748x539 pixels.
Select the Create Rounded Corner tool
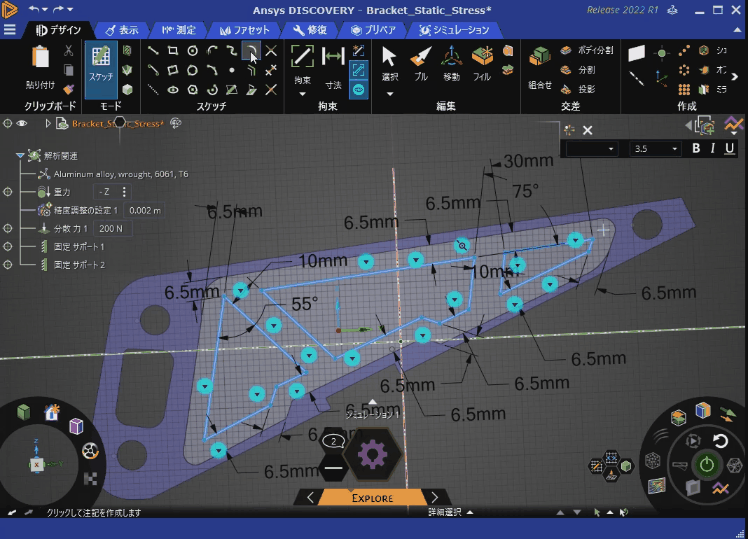pyautogui.click(x=251, y=51)
